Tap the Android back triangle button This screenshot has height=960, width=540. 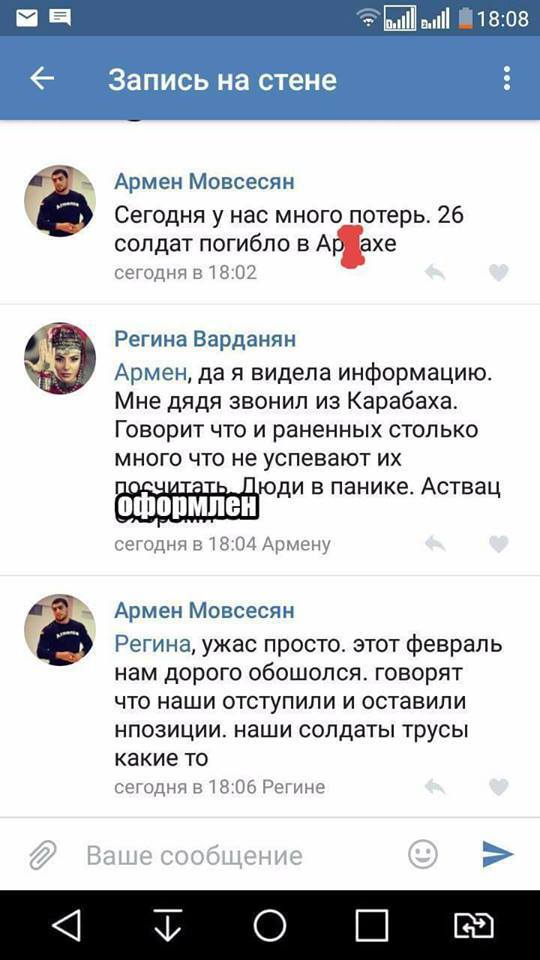[67, 924]
